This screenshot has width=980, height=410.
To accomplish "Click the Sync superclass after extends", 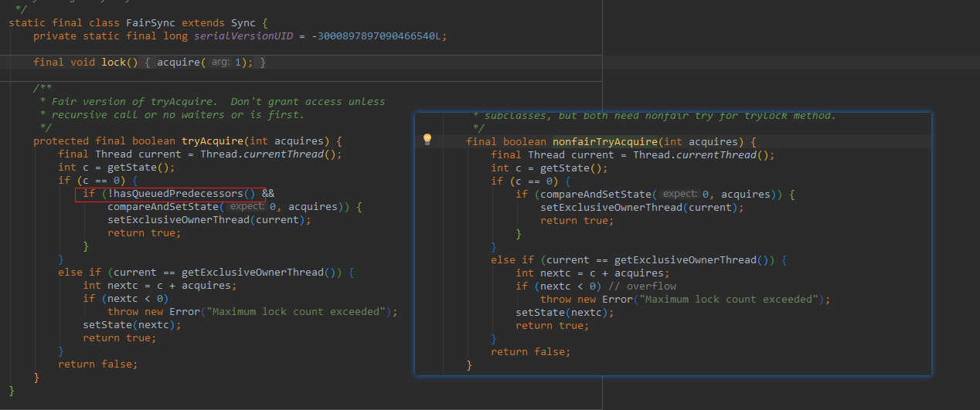I will click(x=243, y=23).
